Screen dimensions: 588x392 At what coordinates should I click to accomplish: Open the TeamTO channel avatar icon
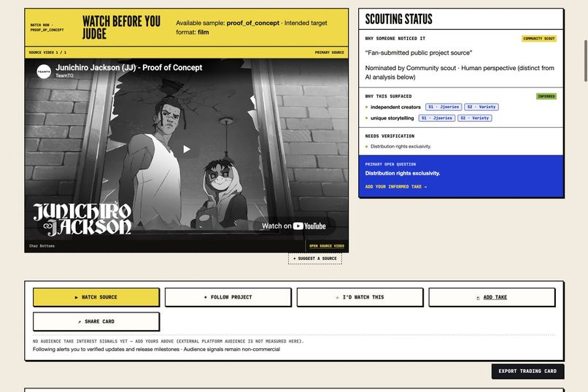(x=44, y=71)
